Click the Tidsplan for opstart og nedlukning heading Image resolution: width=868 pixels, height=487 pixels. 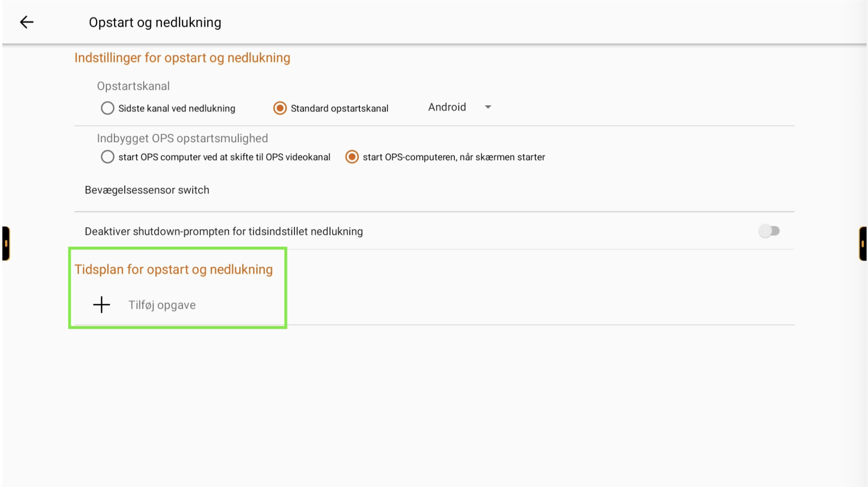174,270
